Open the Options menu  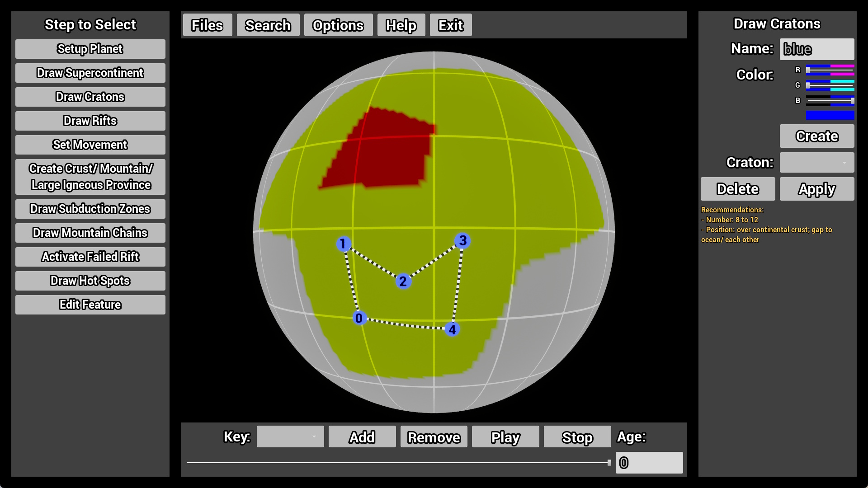point(338,25)
